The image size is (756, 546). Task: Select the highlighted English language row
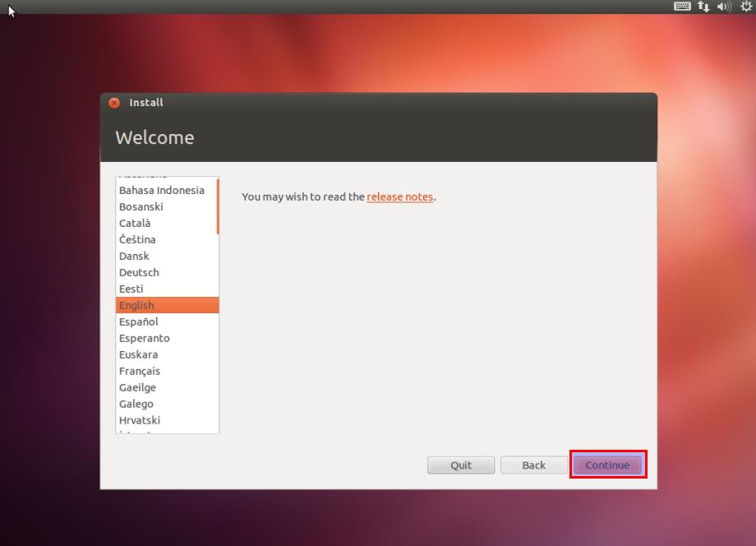click(168, 305)
